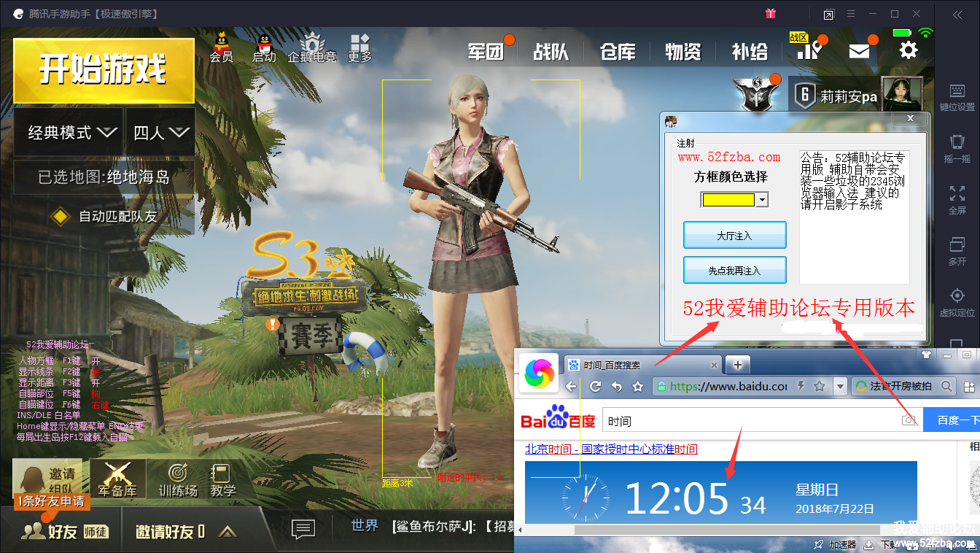Click the gift box icon in the title bar
This screenshot has height=553, width=980.
click(x=771, y=14)
